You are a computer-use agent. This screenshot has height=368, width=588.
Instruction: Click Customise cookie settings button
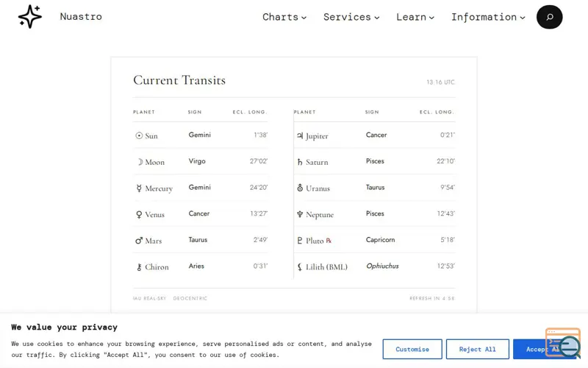pos(412,349)
